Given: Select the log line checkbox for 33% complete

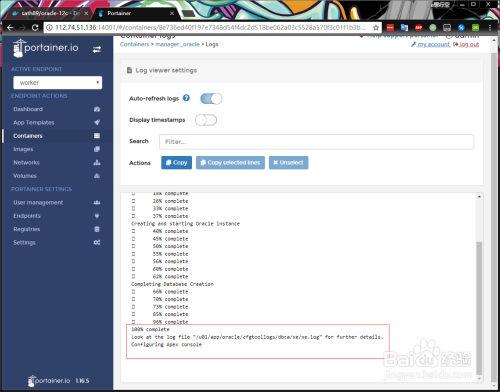Looking at the screenshot, I should point(133,209).
